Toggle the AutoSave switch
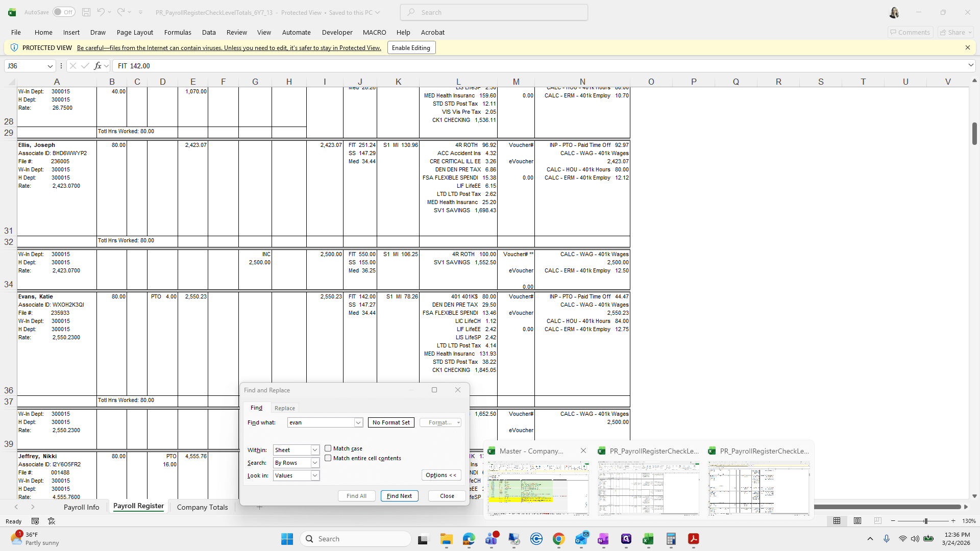 64,12
